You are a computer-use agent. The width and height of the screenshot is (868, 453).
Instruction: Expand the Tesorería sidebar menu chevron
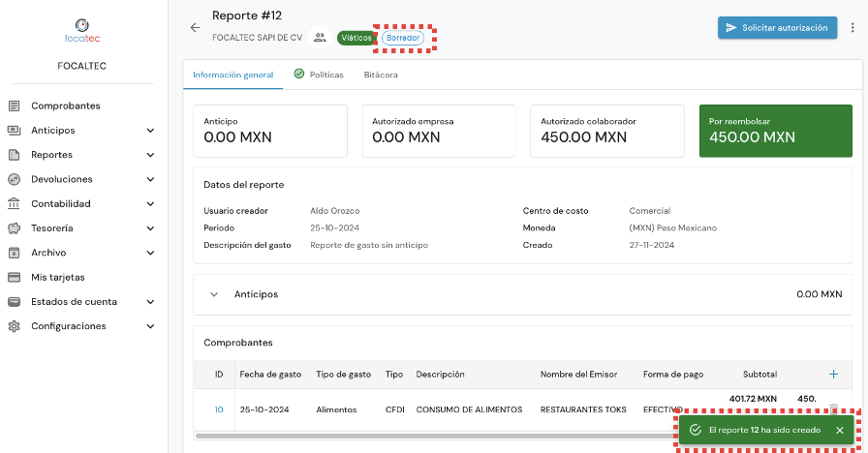point(150,227)
